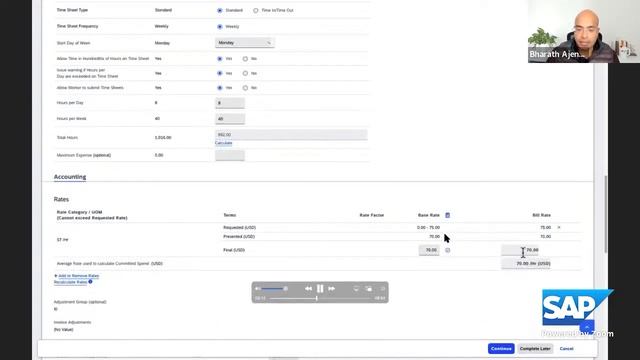Open the Start Day of Week Monday dropdown
The height and width of the screenshot is (360, 640).
(244, 42)
